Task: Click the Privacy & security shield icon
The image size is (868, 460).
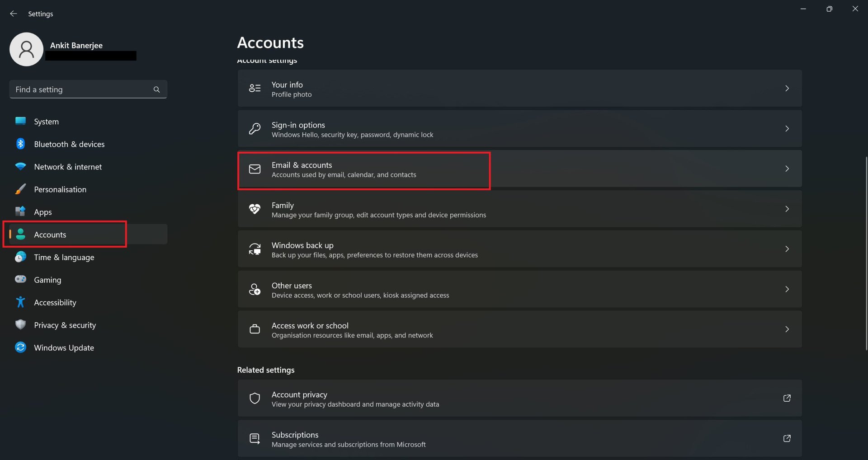Action: [20, 325]
